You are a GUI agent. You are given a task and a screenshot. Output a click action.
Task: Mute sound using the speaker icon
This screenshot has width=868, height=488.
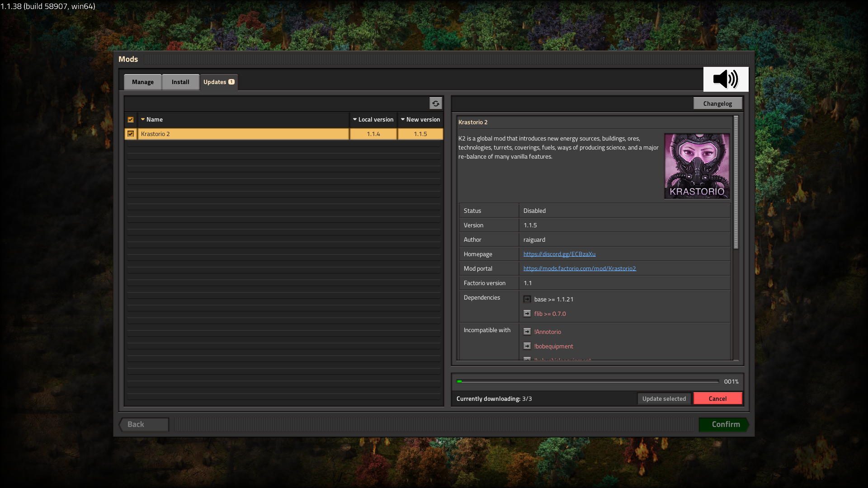click(725, 79)
